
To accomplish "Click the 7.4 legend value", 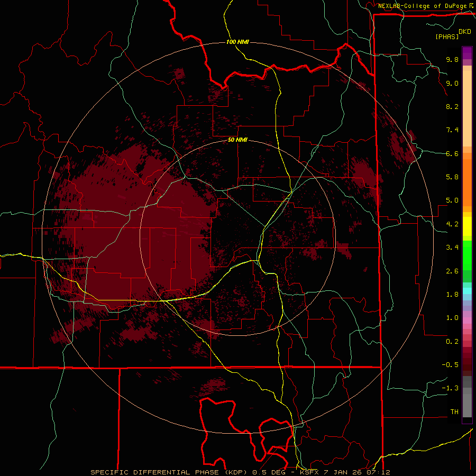I will (x=452, y=130).
